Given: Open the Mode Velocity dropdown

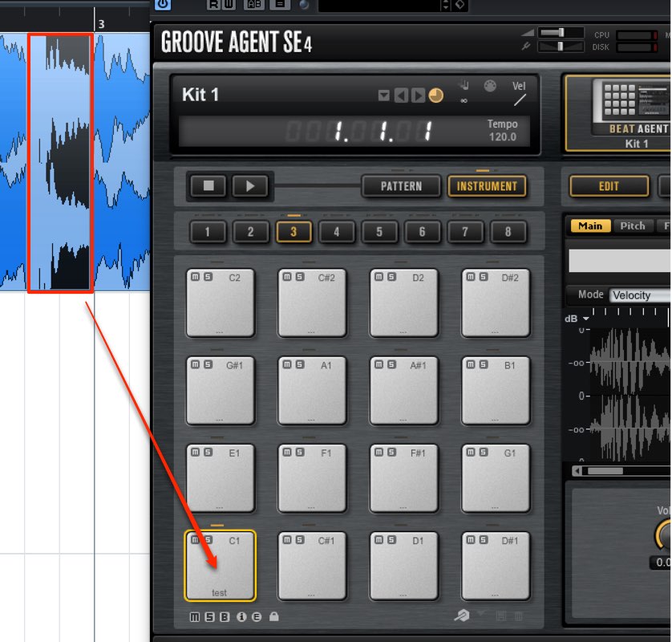Looking at the screenshot, I should pos(640,295).
